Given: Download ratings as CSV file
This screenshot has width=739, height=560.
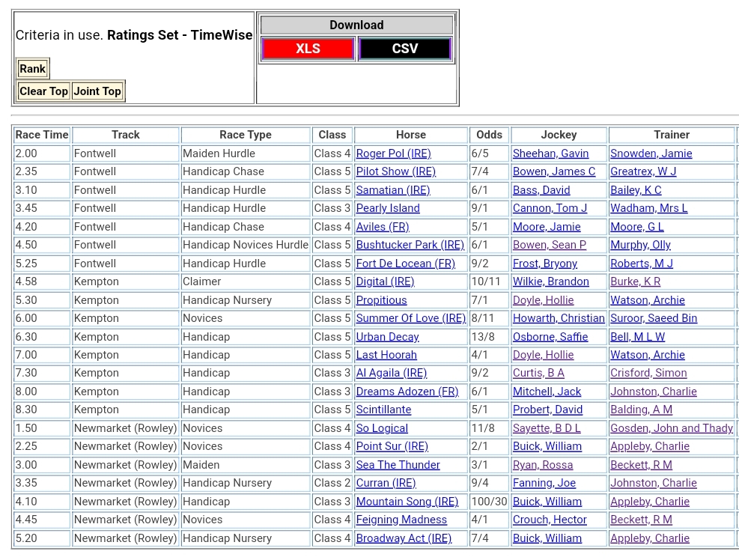Looking at the screenshot, I should tap(405, 49).
